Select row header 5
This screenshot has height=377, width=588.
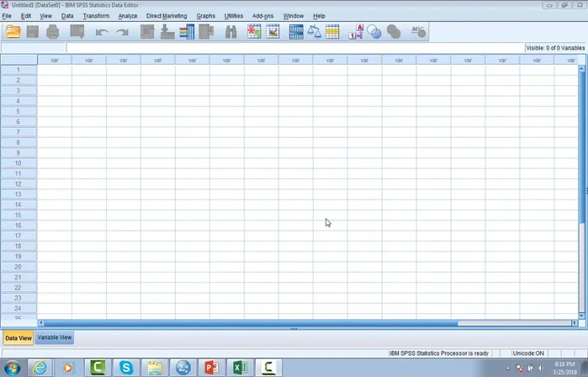tap(19, 111)
